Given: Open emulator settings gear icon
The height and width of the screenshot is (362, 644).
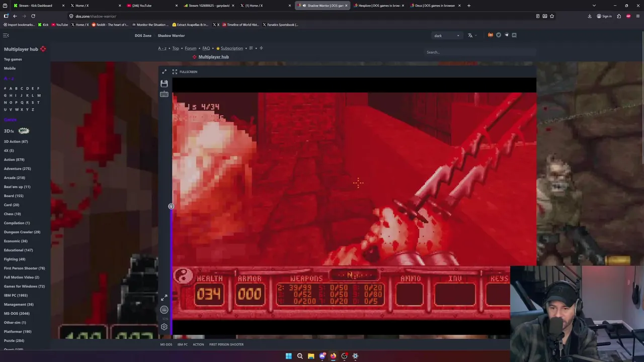Looking at the screenshot, I should (x=164, y=327).
